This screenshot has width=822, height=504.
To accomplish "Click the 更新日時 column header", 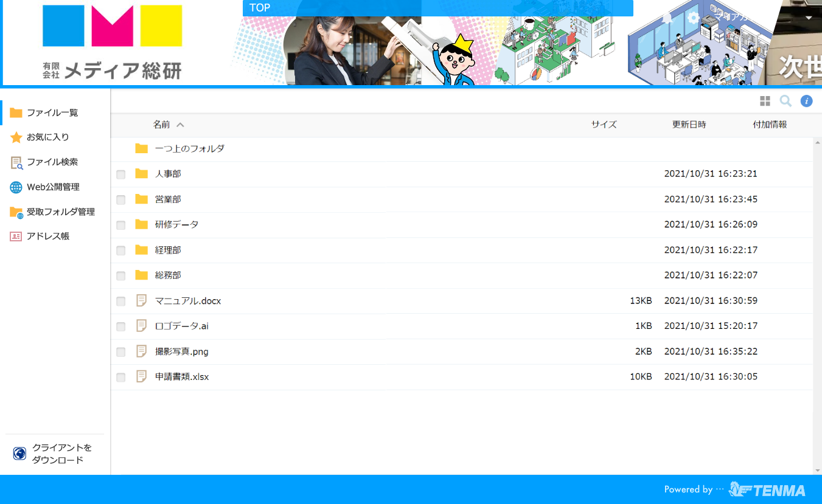I will (689, 124).
